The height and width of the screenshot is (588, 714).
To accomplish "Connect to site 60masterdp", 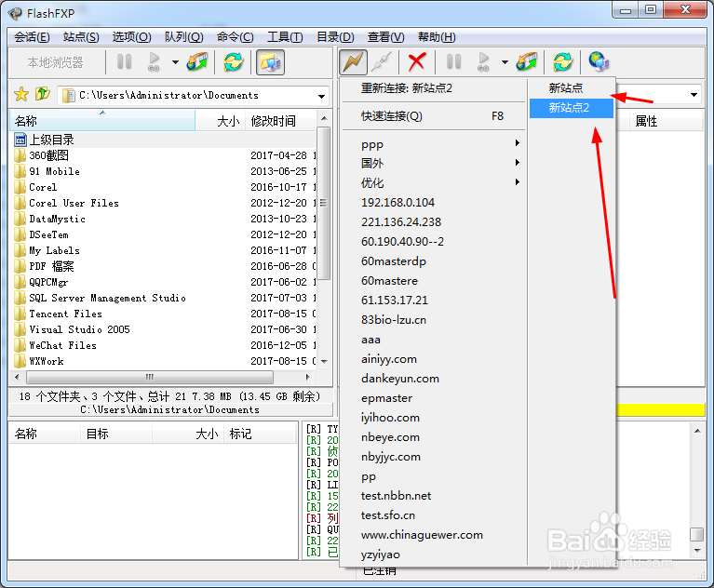I will pos(434,261).
